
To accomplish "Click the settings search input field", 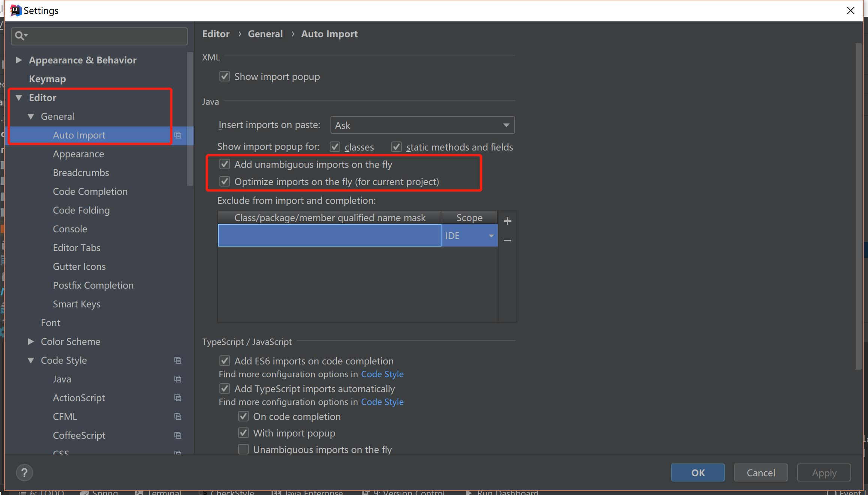I will (x=105, y=36).
